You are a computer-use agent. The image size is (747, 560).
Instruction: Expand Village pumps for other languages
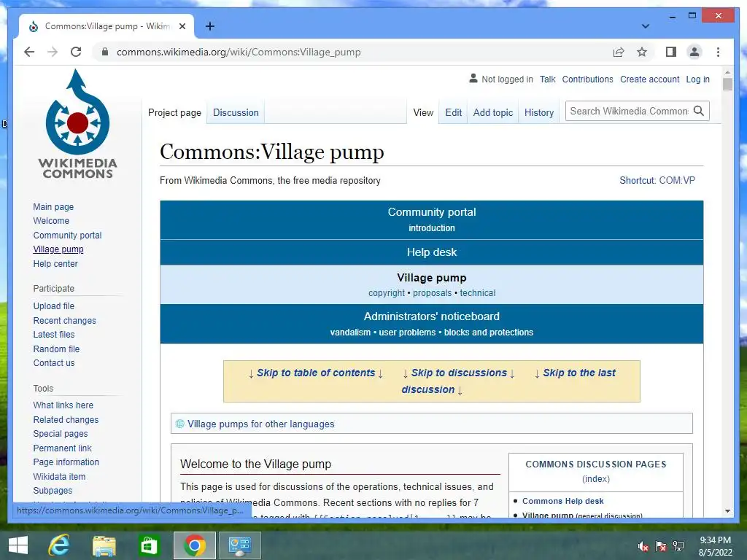coord(260,424)
